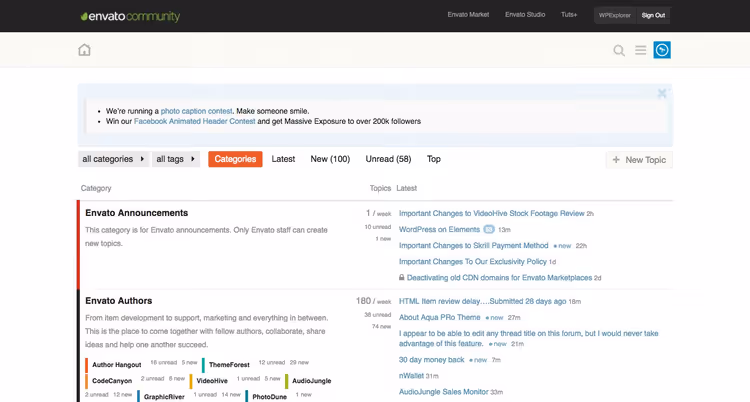750x402 pixels.
Task: Expand the all tags dropdown
Action: point(176,159)
